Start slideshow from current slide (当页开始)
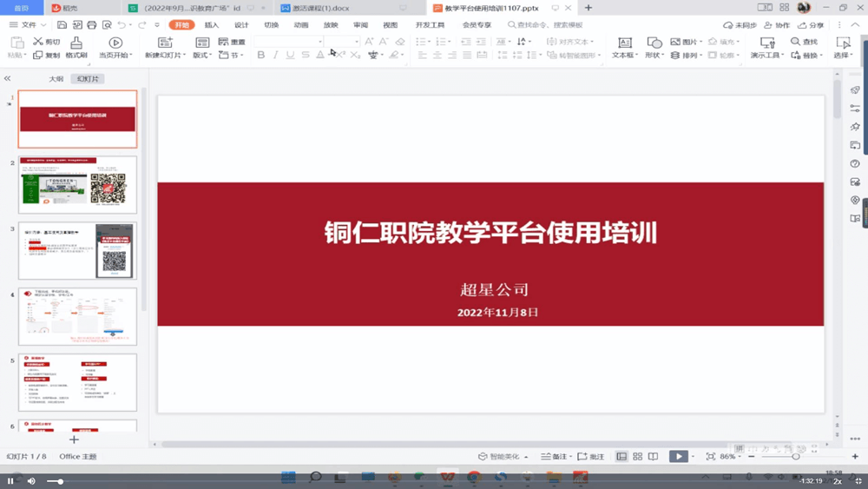 click(115, 48)
